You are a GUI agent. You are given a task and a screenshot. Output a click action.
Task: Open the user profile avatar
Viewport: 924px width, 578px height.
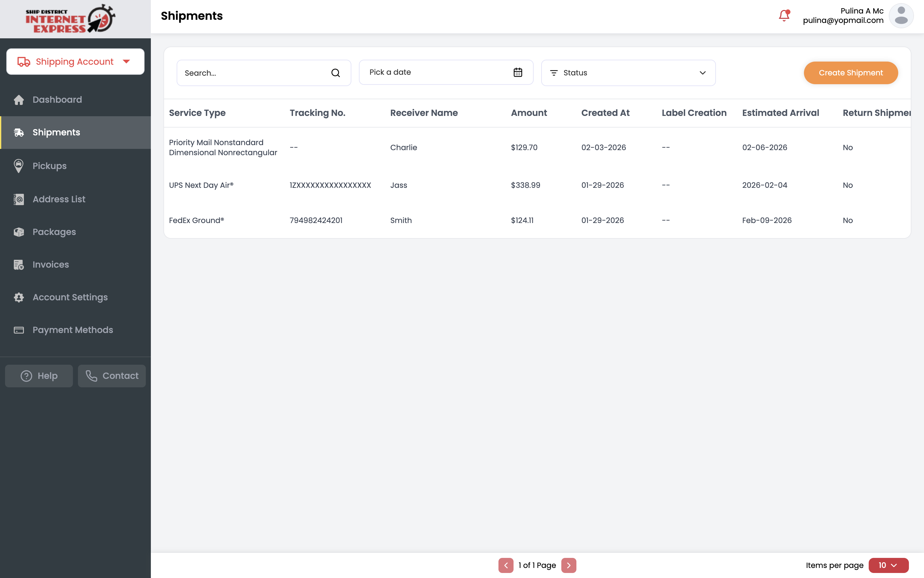point(901,16)
